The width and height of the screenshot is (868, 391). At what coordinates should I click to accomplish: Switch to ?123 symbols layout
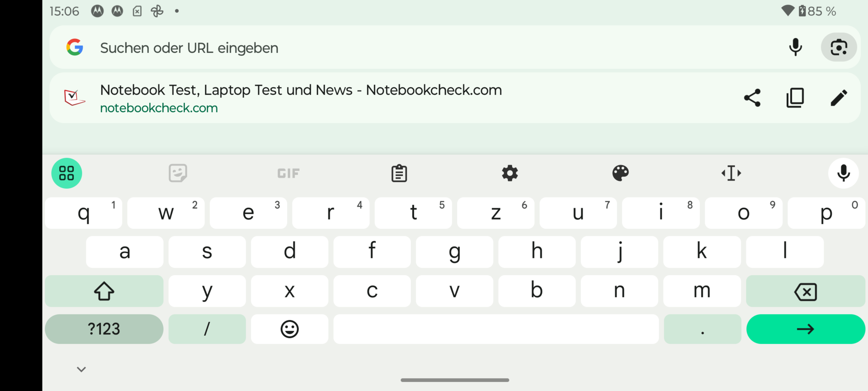point(104,329)
